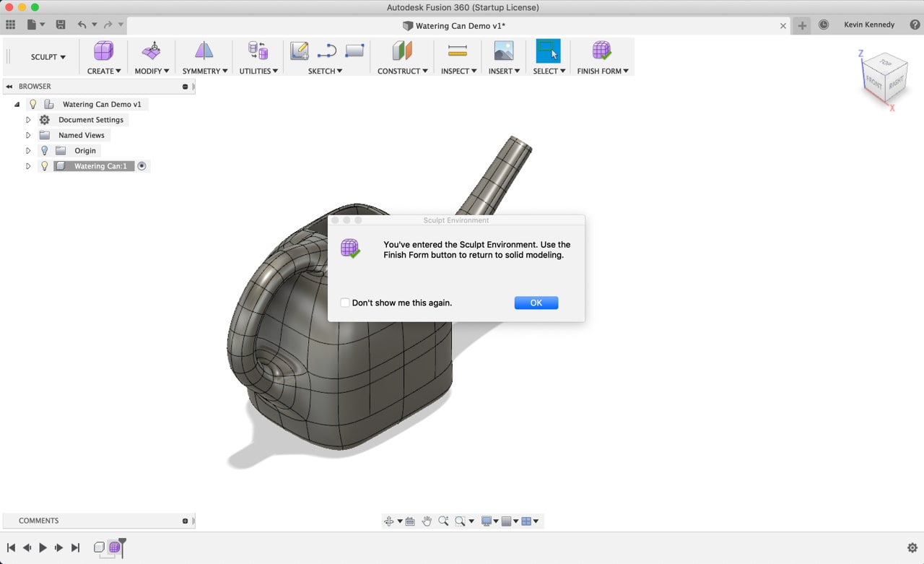The image size is (924, 564).
Task: Select the Construct plane icon
Action: [x=402, y=51]
